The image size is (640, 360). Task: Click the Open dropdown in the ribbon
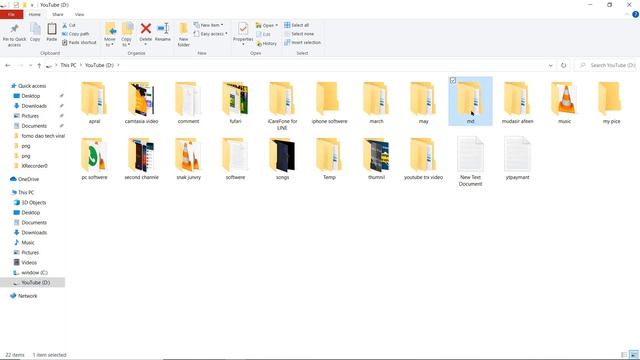click(267, 25)
